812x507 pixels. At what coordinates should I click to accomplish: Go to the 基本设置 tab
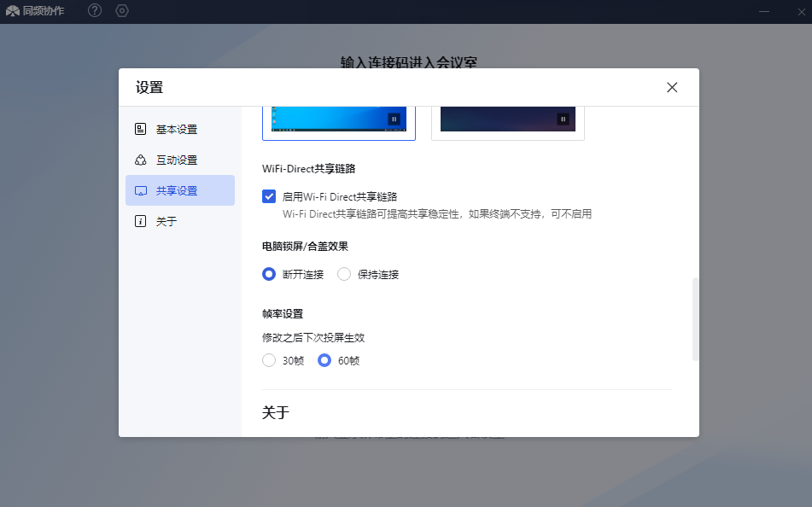[177, 130]
